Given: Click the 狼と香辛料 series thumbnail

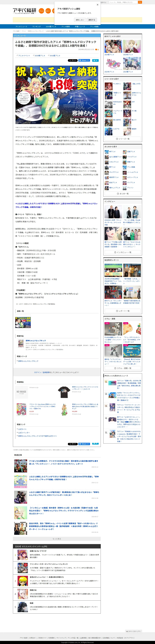Looking at the screenshot, I should [108, 122].
